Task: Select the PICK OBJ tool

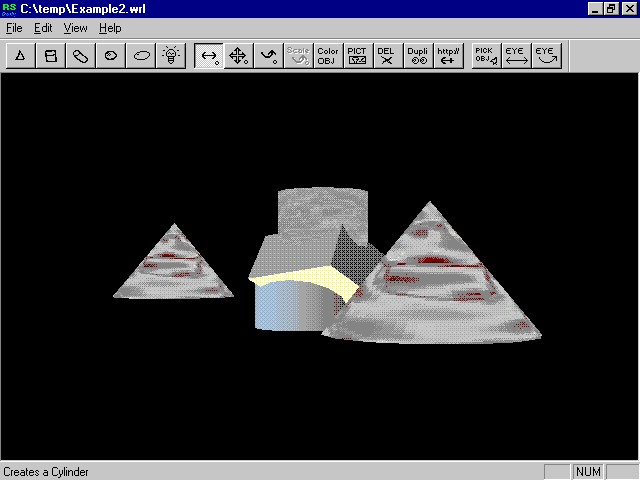Action: pyautogui.click(x=486, y=56)
